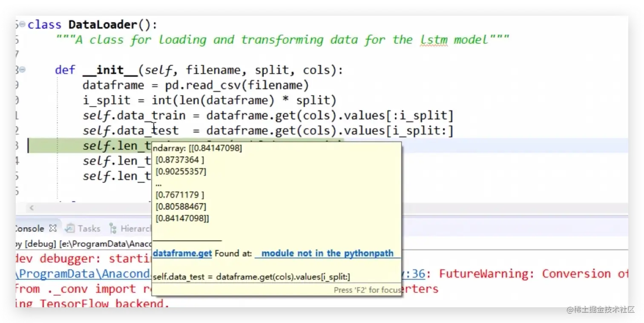Viewport: 644px width, 323px height.
Task: Close the Console view with its X
Action: point(53,228)
